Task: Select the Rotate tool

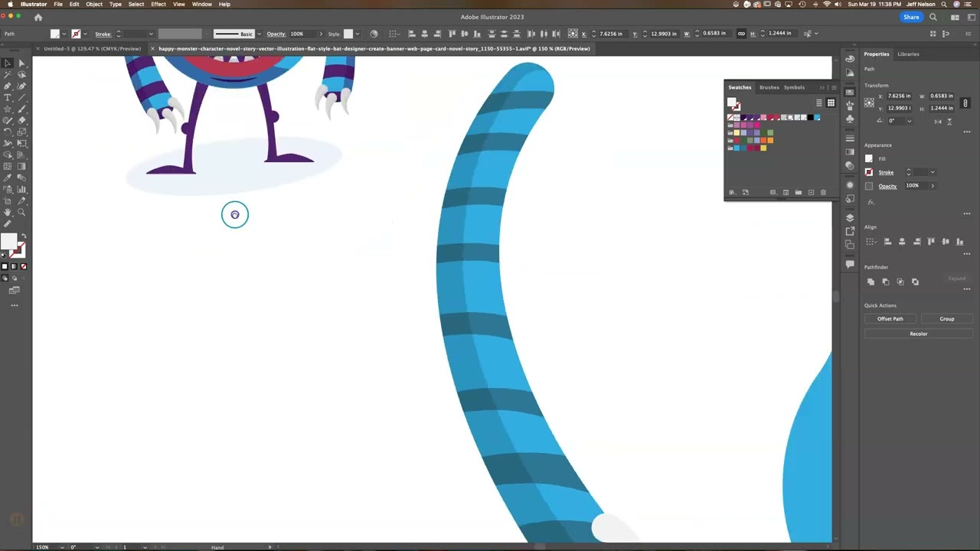Action: coord(7,132)
